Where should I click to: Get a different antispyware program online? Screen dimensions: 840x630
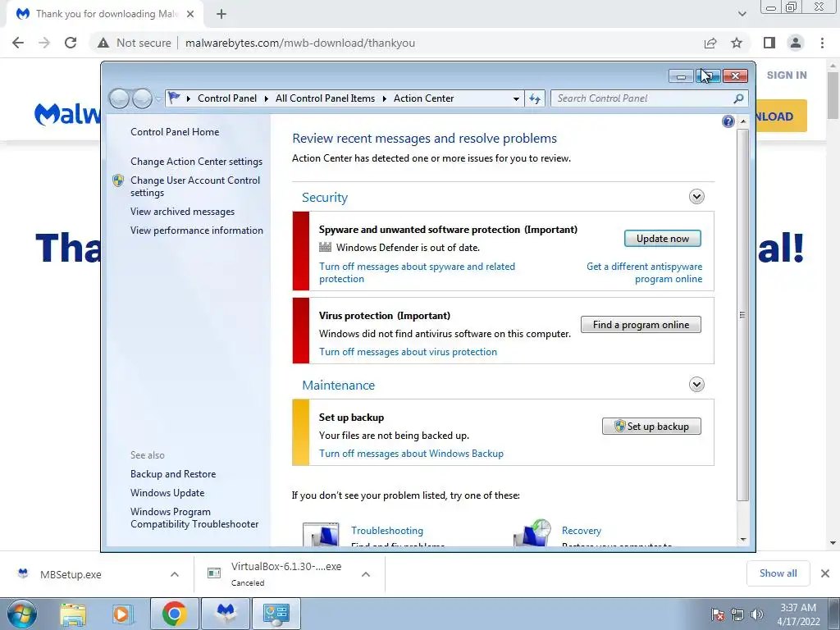pos(645,272)
